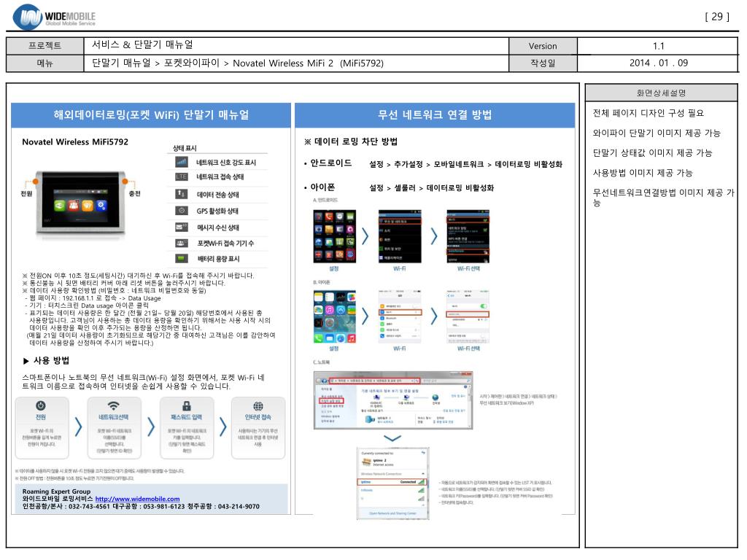
Task: Click the GPS active status icon
Action: [x=181, y=211]
